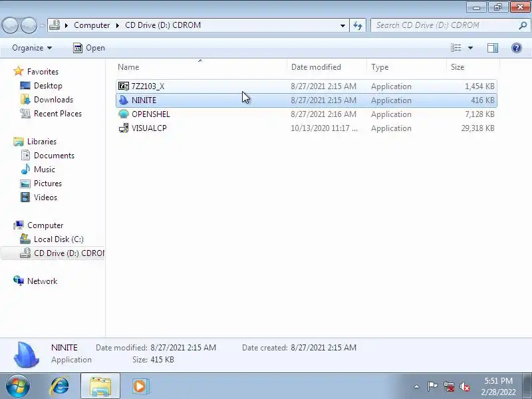Select Documents under Libraries
This screenshot has width=532, height=399.
(54, 155)
